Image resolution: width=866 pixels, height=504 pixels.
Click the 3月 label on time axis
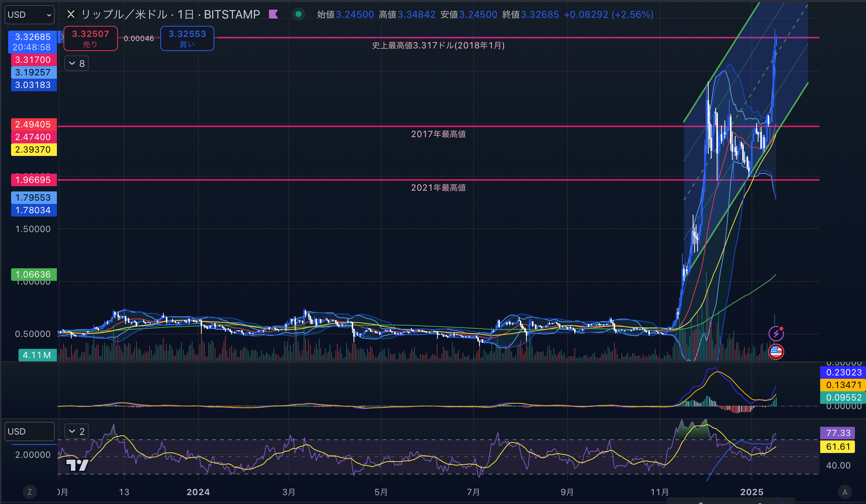pos(289,492)
